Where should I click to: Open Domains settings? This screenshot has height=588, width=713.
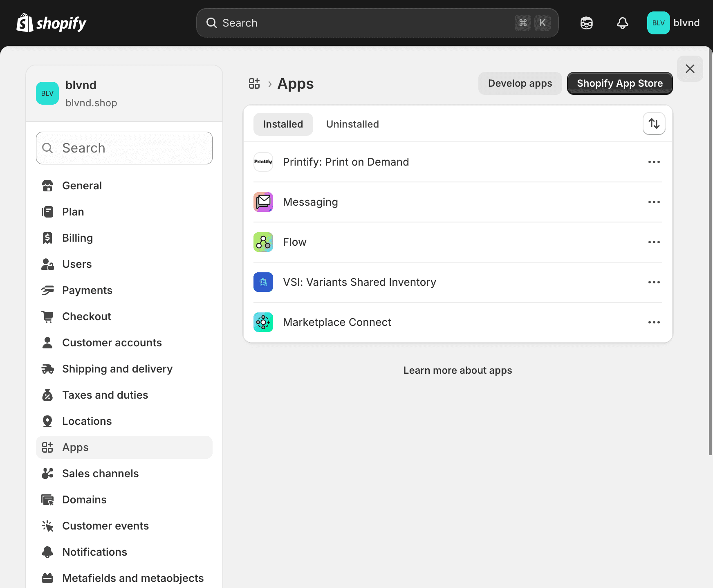pyautogui.click(x=124, y=500)
